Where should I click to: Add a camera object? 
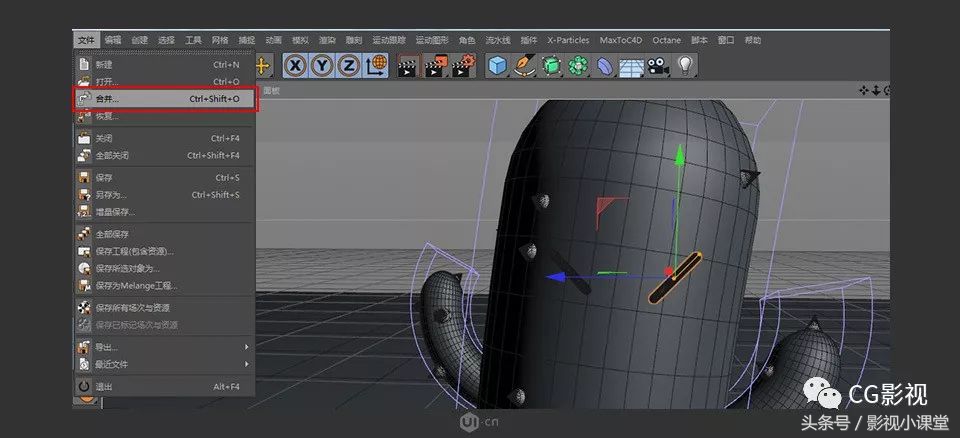click(x=658, y=66)
